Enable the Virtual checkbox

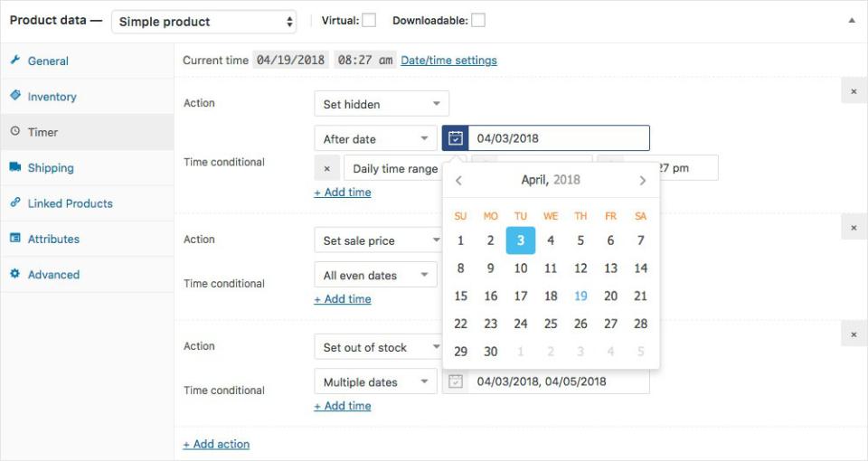tap(369, 20)
